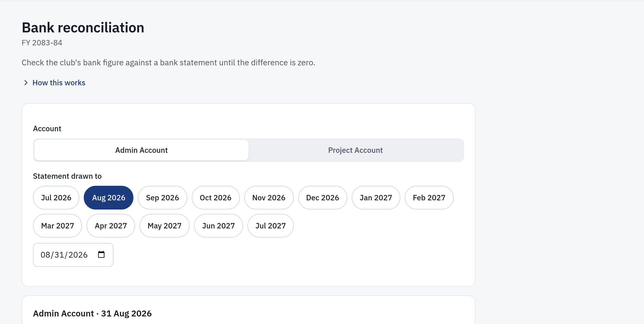Click the Account field label
This screenshot has height=324, width=644.
tap(47, 129)
